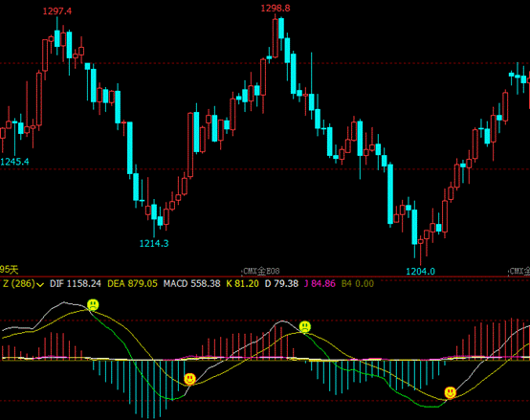Screen dimensions: 530x420
Task: Click the CMX金E08 contract marker
Action: [261, 271]
